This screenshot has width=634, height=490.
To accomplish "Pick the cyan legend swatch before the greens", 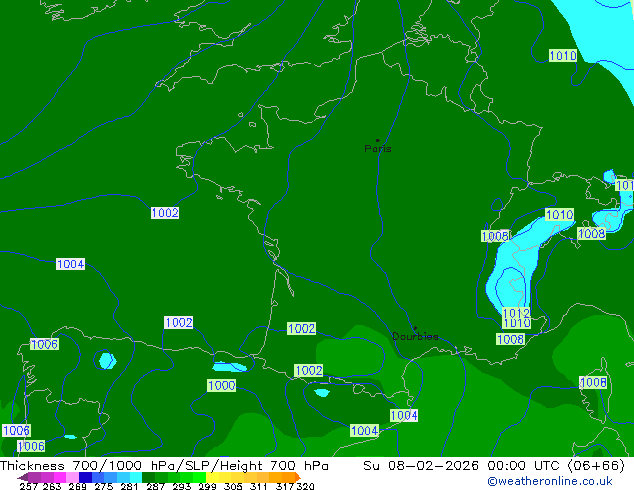I will [136, 477].
